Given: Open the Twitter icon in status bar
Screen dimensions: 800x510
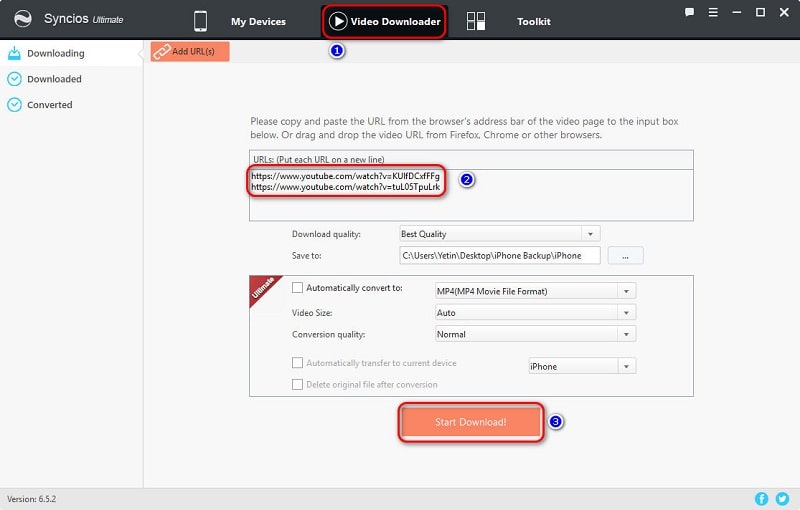Looking at the screenshot, I should pyautogui.click(x=782, y=499).
